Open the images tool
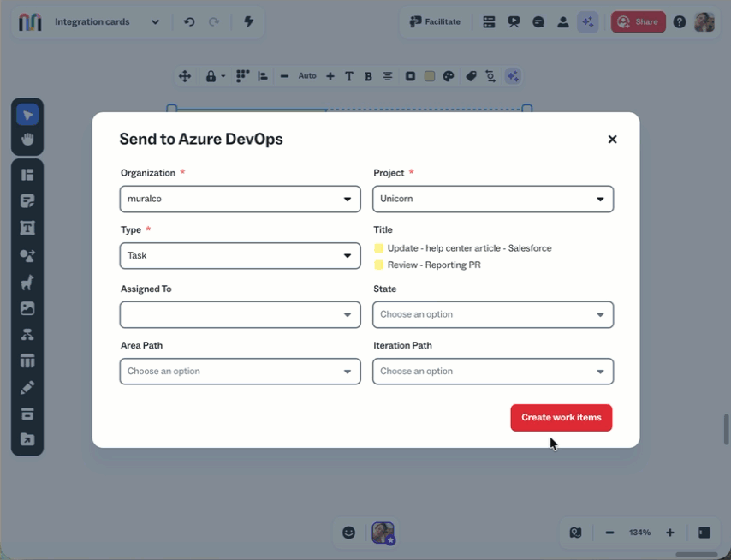This screenshot has height=560, width=731. [x=27, y=308]
